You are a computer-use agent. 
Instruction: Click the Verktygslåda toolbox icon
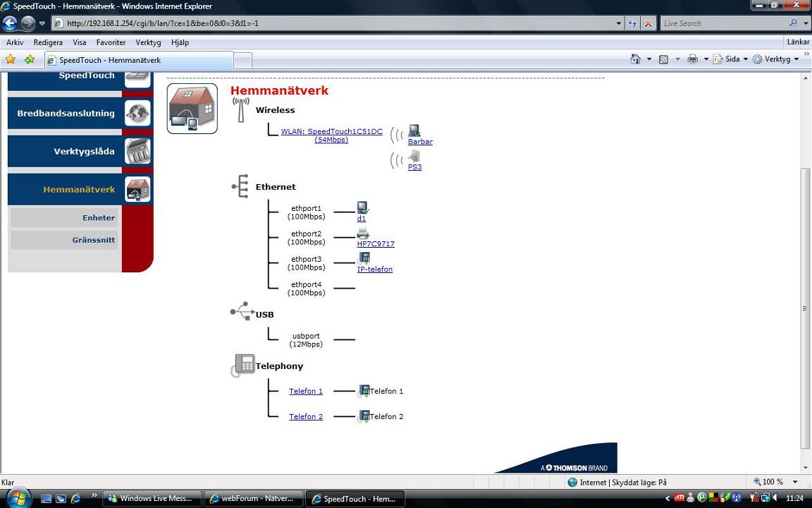[137, 152]
